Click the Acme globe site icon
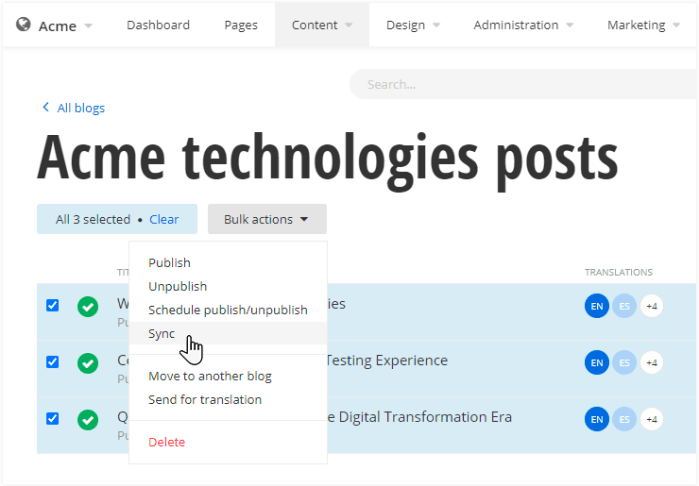This screenshot has height=486, width=699. (24, 25)
